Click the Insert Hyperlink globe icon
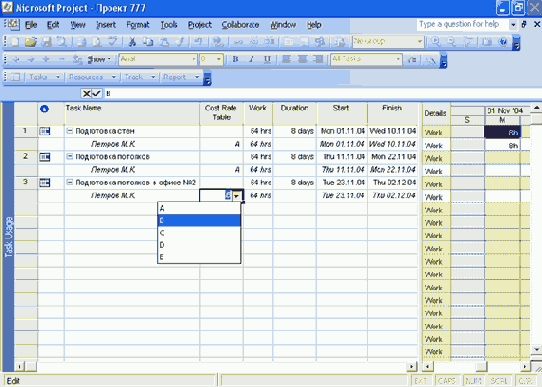 tap(218, 42)
